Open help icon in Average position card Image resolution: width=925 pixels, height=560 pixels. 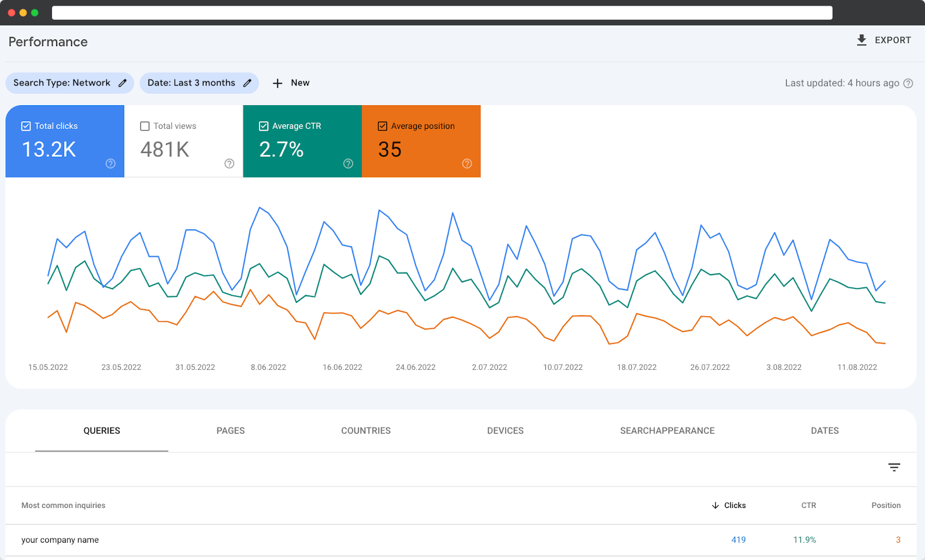click(x=467, y=164)
